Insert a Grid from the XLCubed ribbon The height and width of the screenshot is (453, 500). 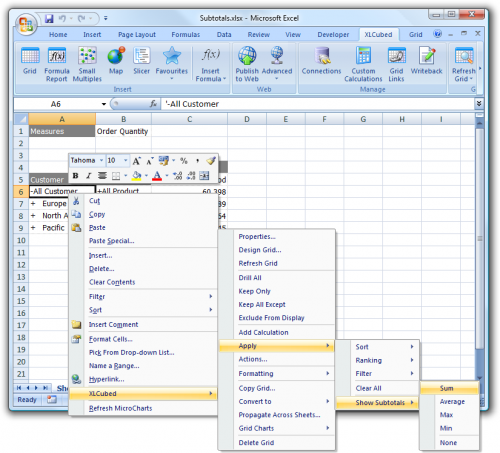coord(30,61)
